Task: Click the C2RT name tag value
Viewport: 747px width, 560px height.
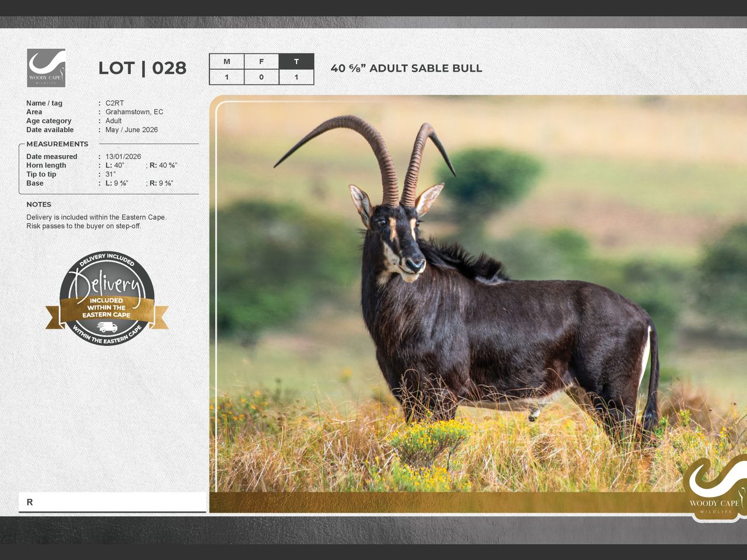Action: point(114,103)
